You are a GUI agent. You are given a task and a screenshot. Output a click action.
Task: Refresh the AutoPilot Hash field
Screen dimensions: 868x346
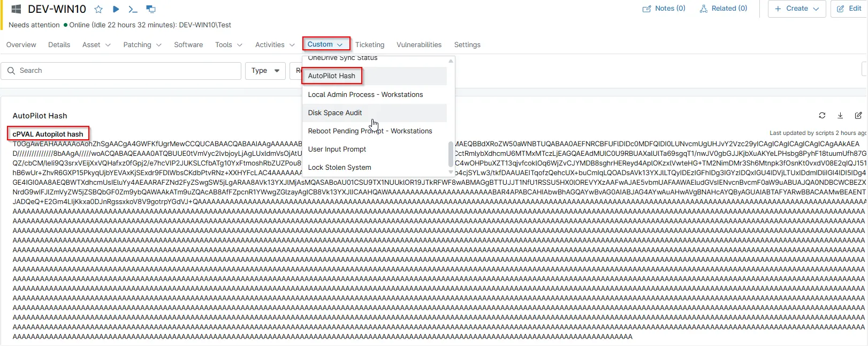[x=822, y=115]
